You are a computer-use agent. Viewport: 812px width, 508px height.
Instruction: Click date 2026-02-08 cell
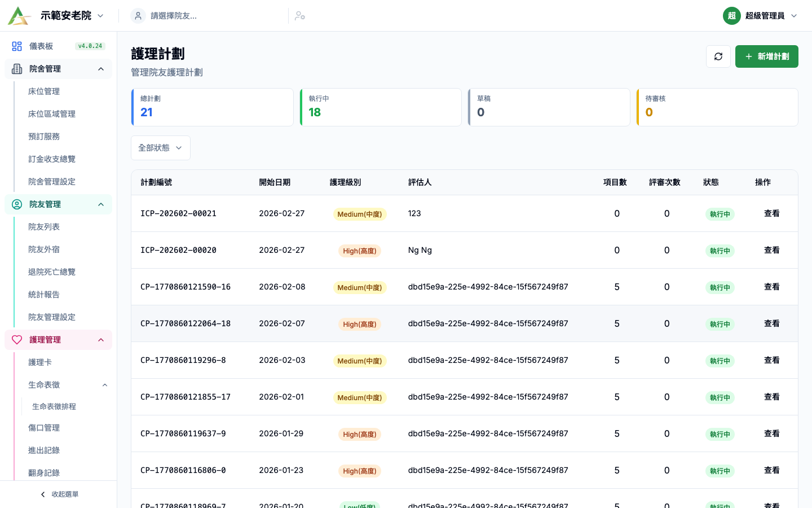[x=282, y=287]
